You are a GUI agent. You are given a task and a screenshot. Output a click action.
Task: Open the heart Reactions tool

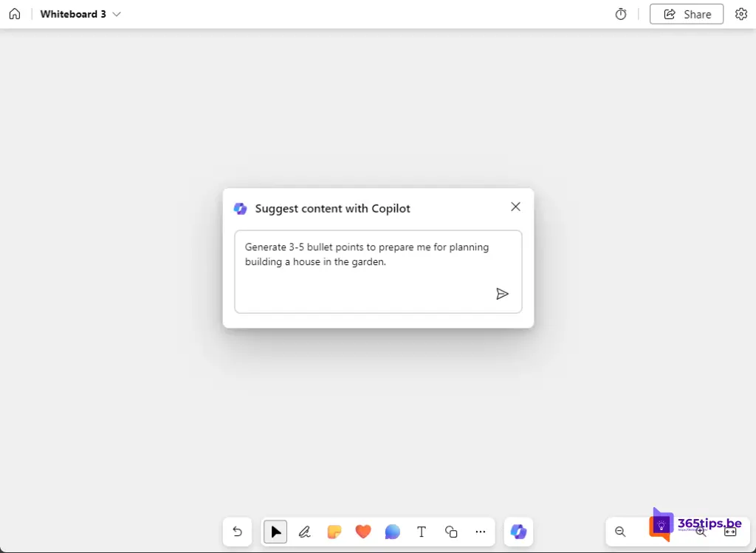click(x=362, y=532)
